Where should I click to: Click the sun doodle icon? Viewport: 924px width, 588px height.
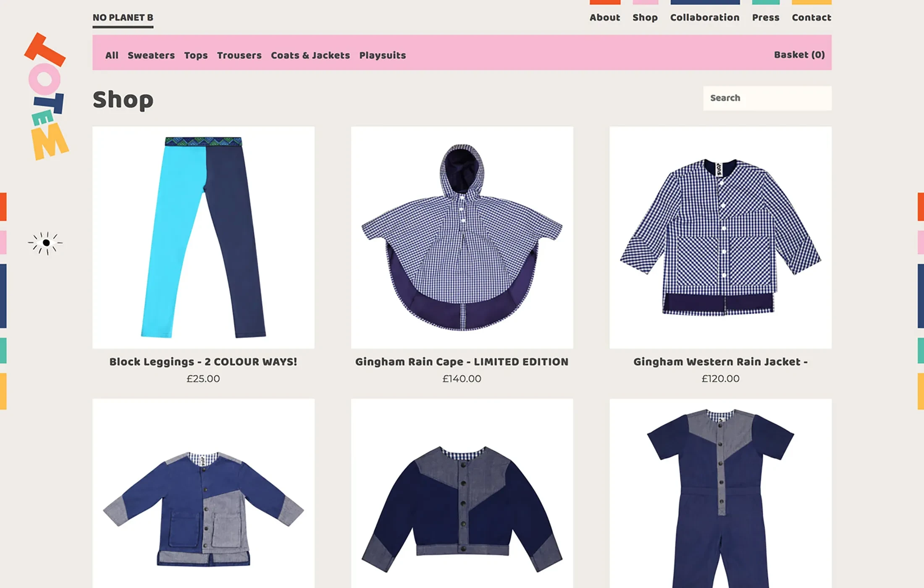pyautogui.click(x=45, y=242)
